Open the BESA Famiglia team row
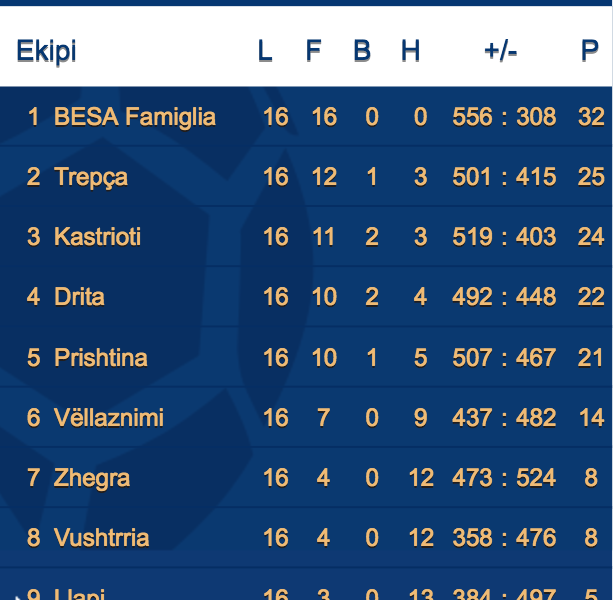Screen dimensions: 616x600 pyautogui.click(x=306, y=117)
